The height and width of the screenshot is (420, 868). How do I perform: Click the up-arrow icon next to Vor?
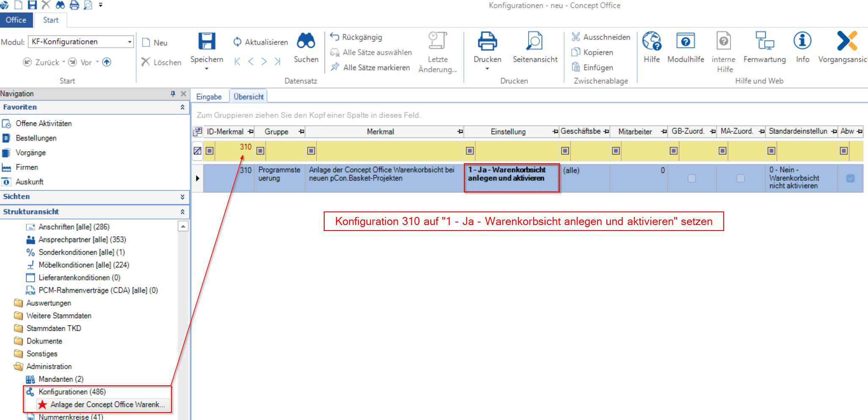tap(107, 62)
